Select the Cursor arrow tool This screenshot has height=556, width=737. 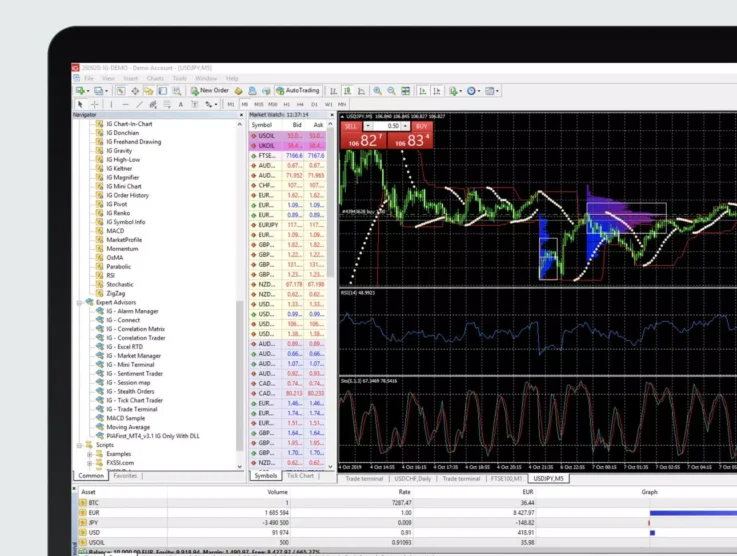(x=80, y=104)
